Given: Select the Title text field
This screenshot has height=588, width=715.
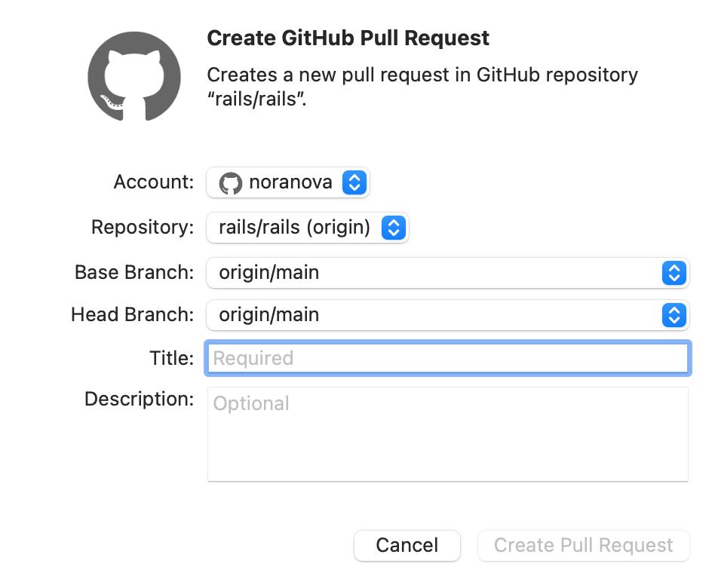Looking at the screenshot, I should tap(448, 358).
